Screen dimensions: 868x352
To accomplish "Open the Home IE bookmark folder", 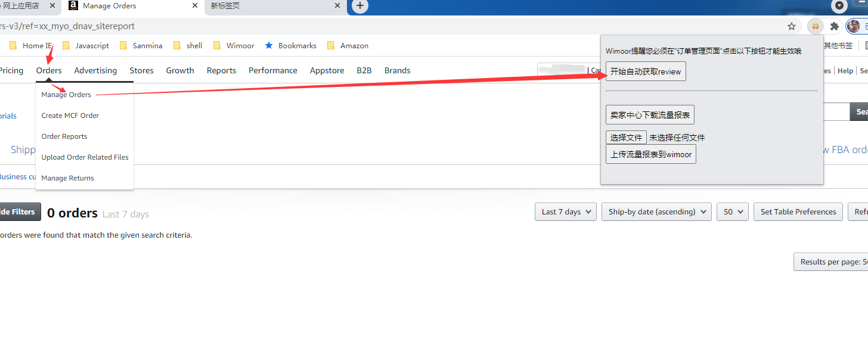I will 30,46.
